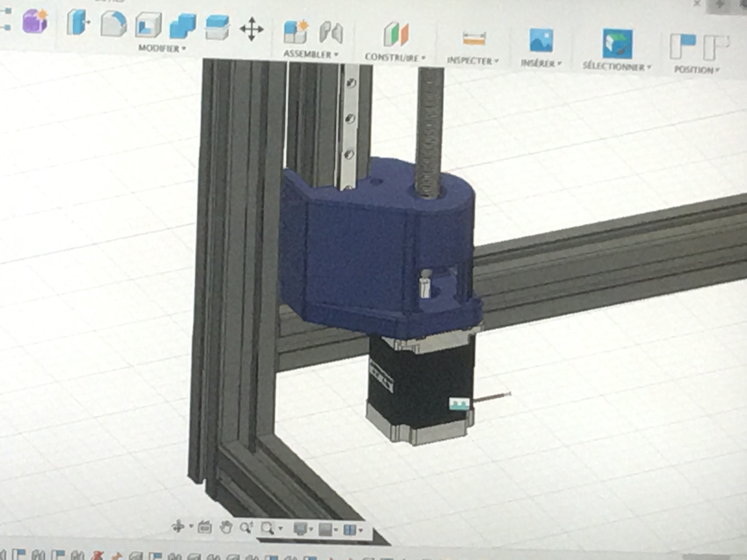Click the Offset Plane construction icon
This screenshot has height=560, width=747.
coord(396,34)
